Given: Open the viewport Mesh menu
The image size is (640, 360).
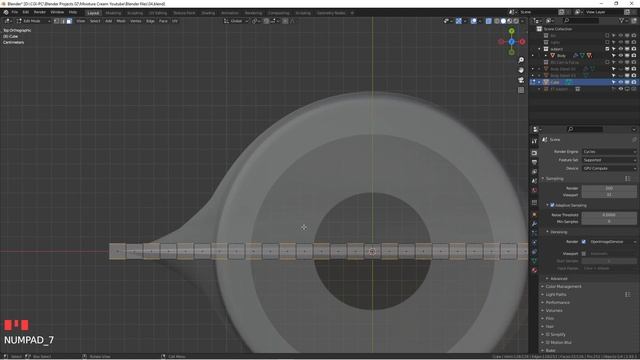Looking at the screenshot, I should tap(121, 21).
